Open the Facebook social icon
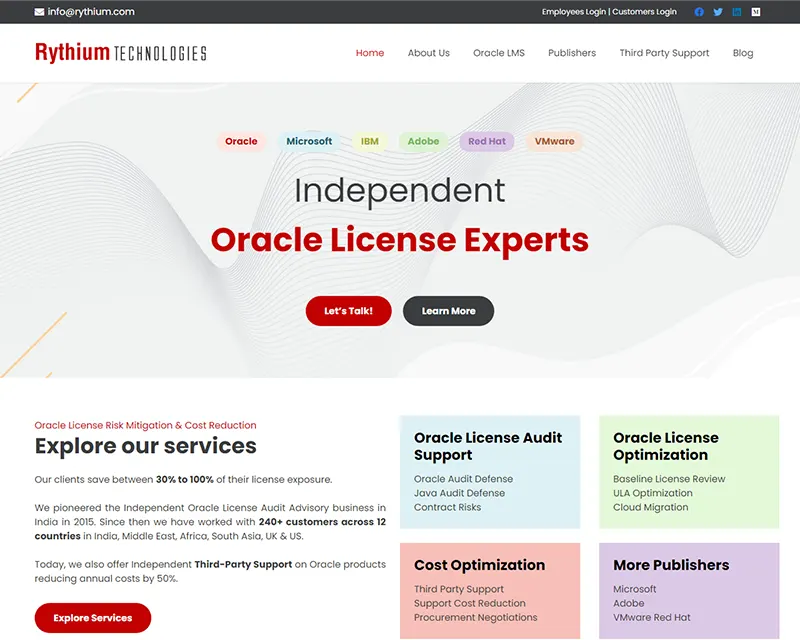800x640 pixels. point(699,12)
